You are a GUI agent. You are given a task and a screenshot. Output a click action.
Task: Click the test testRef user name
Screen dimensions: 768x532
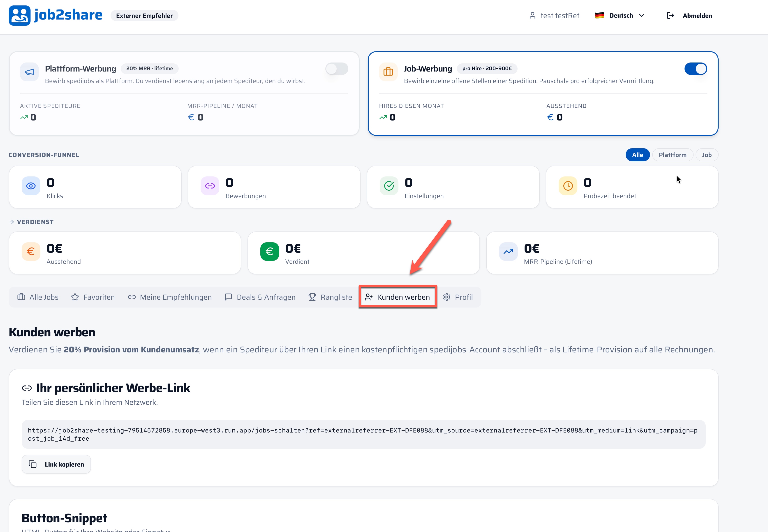(x=560, y=16)
